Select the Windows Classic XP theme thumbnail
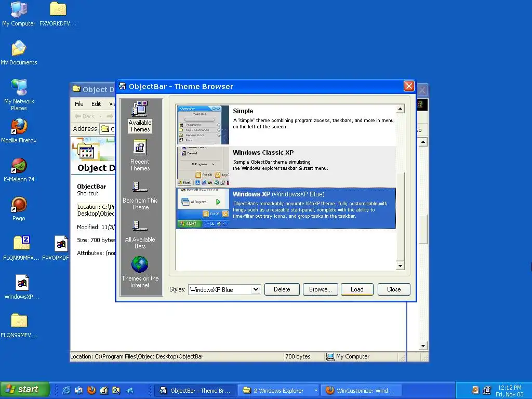The width and height of the screenshot is (532, 399). [x=203, y=167]
